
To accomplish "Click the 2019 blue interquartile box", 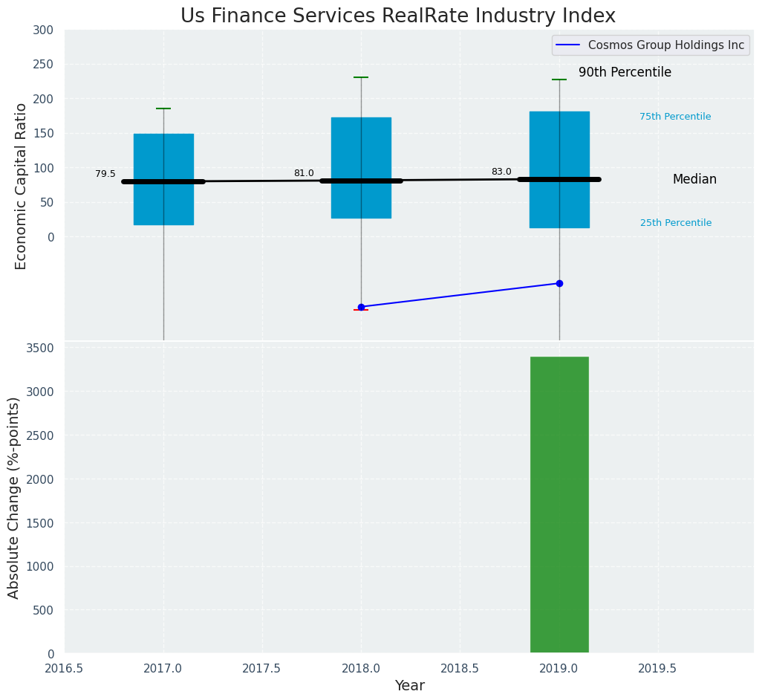I will 559,169.
